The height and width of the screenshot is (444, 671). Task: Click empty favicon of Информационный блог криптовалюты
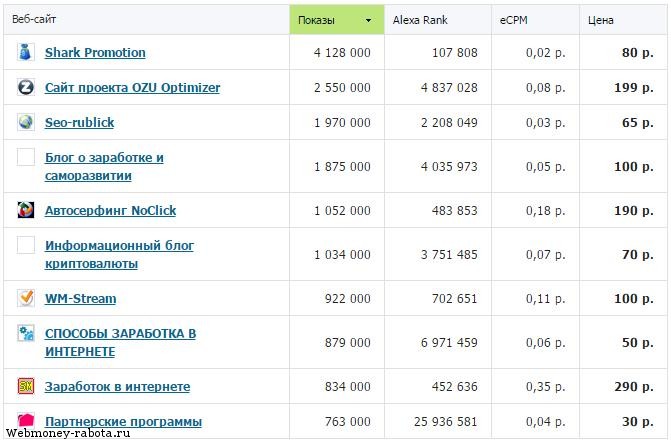[x=26, y=245]
